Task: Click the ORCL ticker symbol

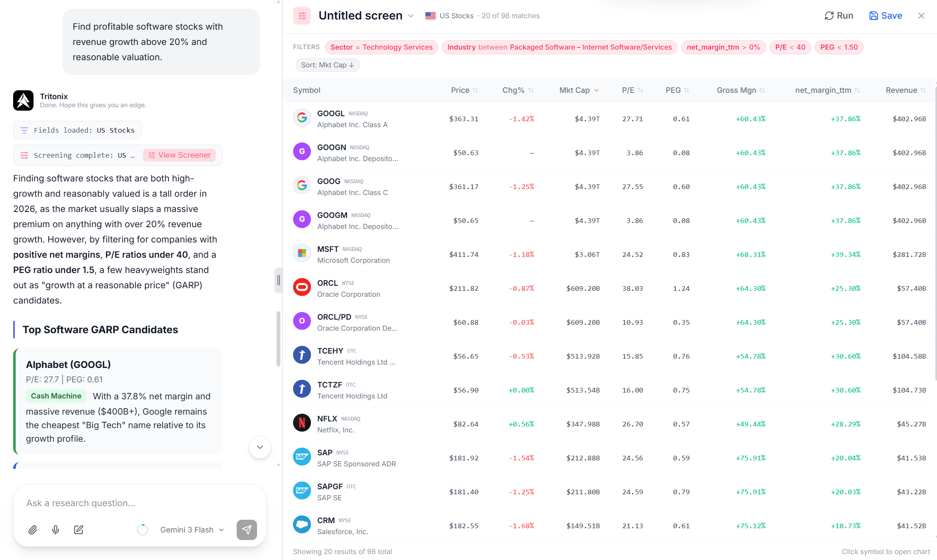Action: point(327,283)
